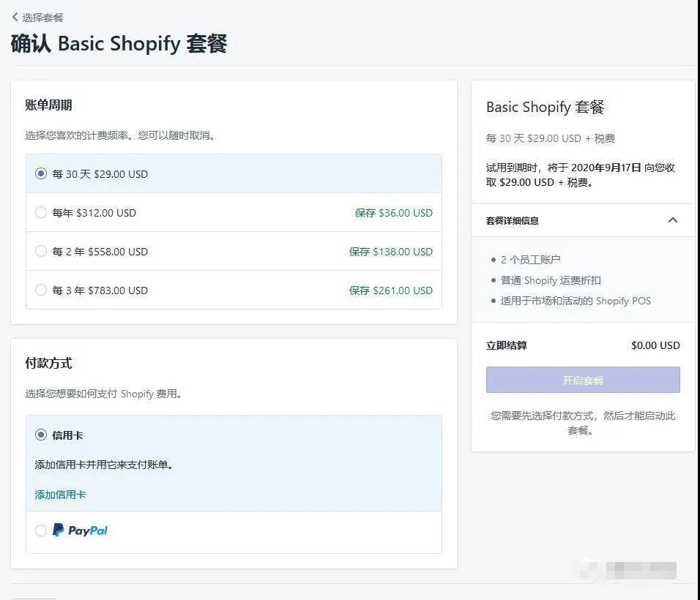
Task: Click the 确认 Basic Shopify 套餐 page heading
Action: [x=121, y=44]
